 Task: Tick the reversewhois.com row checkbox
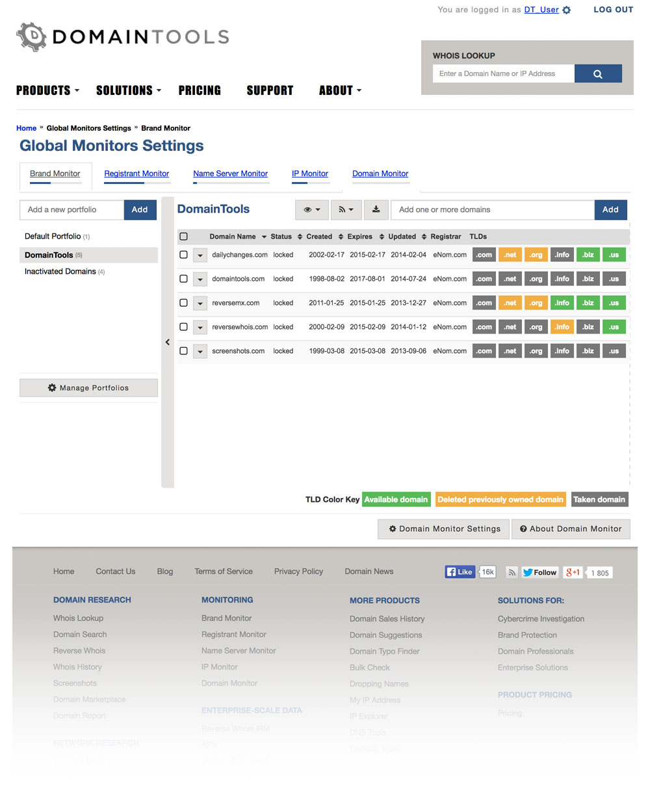point(183,327)
